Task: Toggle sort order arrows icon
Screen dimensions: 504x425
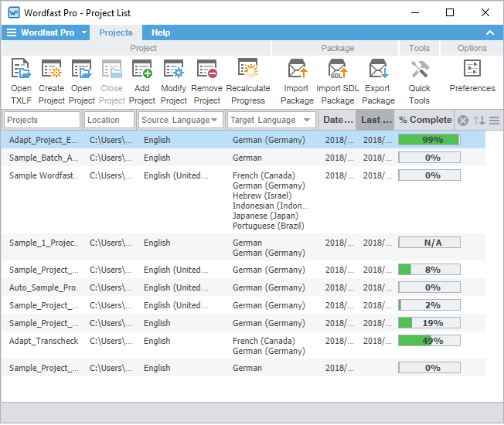Action: 479,121
